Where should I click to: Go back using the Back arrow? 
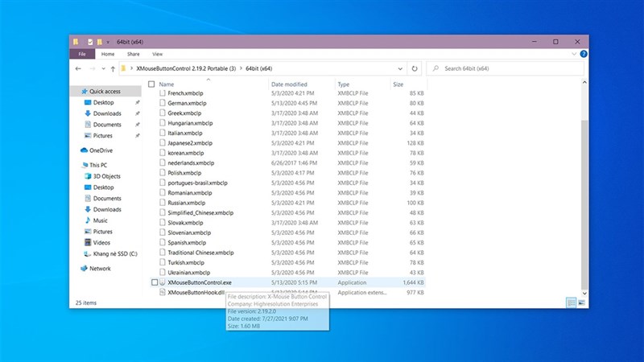[76, 68]
